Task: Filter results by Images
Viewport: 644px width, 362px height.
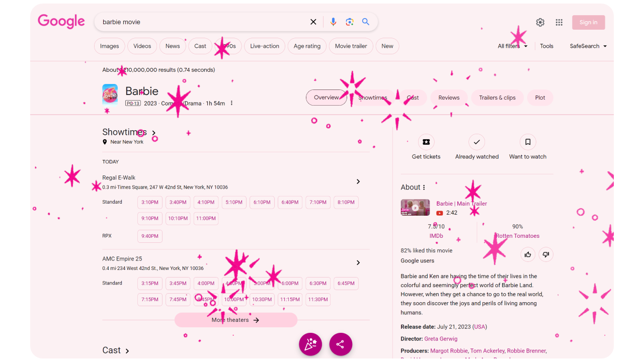Action: pyautogui.click(x=110, y=46)
